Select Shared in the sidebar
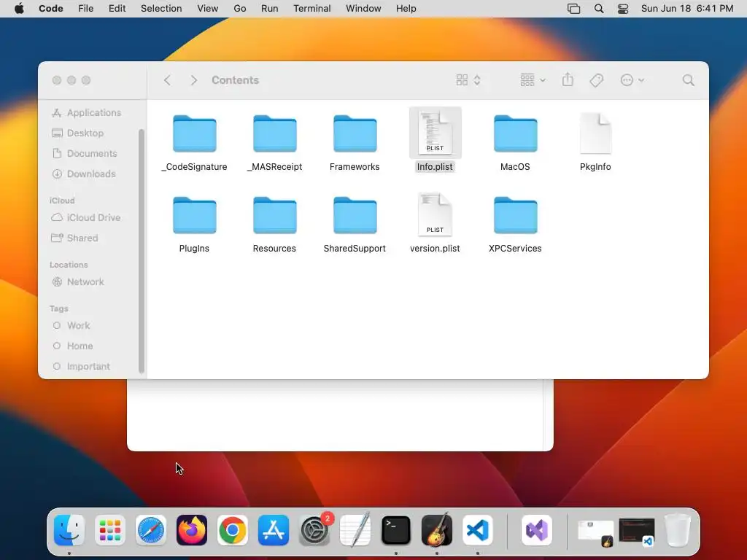Image resolution: width=747 pixels, height=560 pixels. 75,238
